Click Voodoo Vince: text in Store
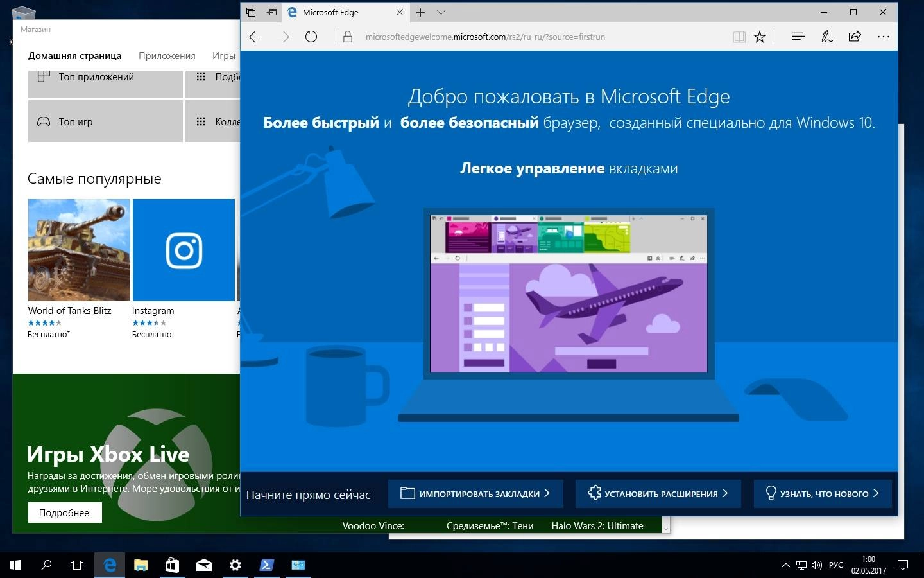Viewport: 924px width, 578px height. point(373,525)
